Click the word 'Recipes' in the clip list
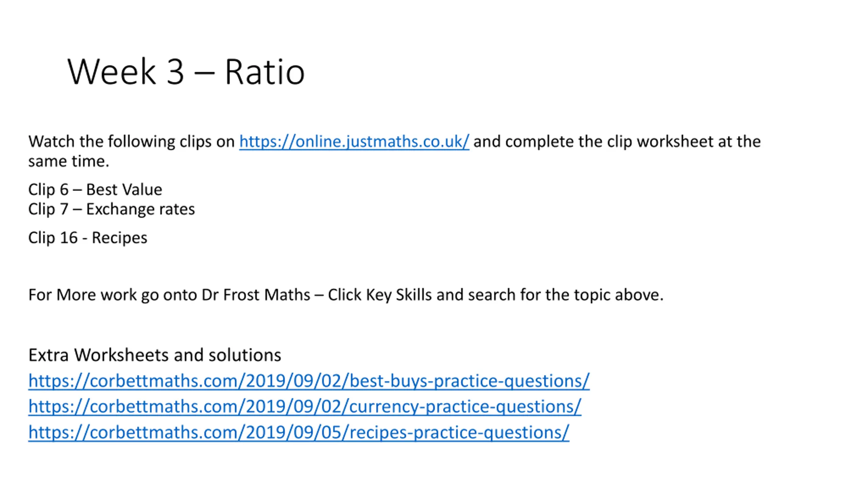Image resolution: width=868 pixels, height=488 pixels. (x=119, y=238)
